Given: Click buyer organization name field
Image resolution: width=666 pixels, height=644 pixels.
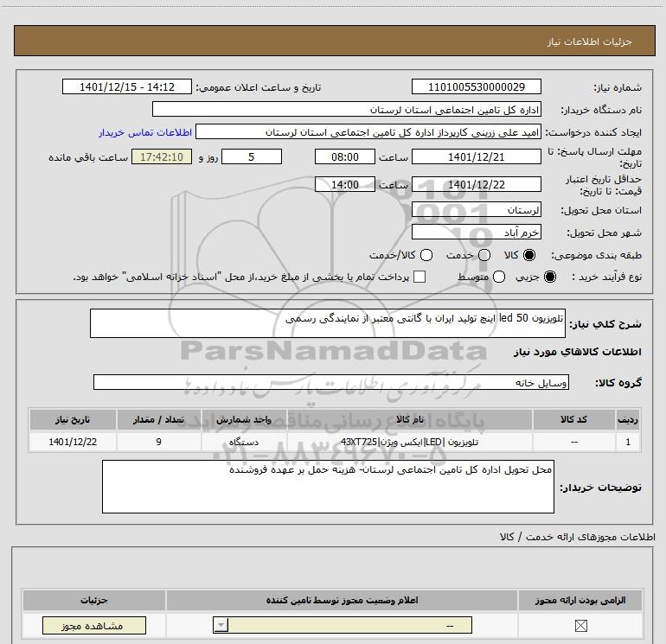Looking at the screenshot, I should pyautogui.click(x=347, y=109).
